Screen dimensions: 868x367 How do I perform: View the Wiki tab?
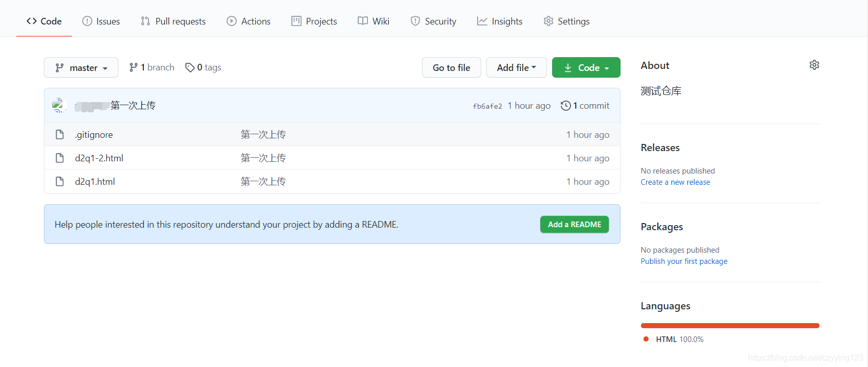click(x=374, y=21)
